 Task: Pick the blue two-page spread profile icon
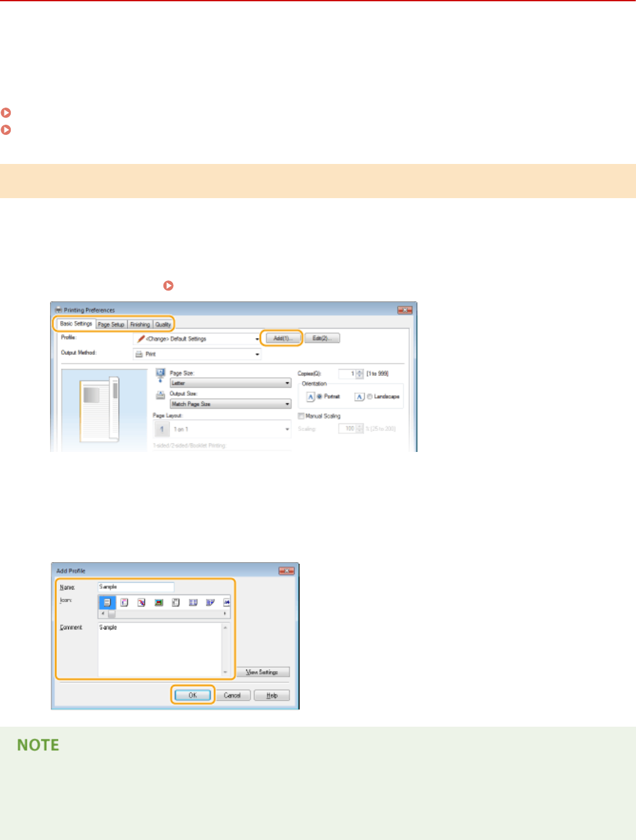[x=193, y=603]
